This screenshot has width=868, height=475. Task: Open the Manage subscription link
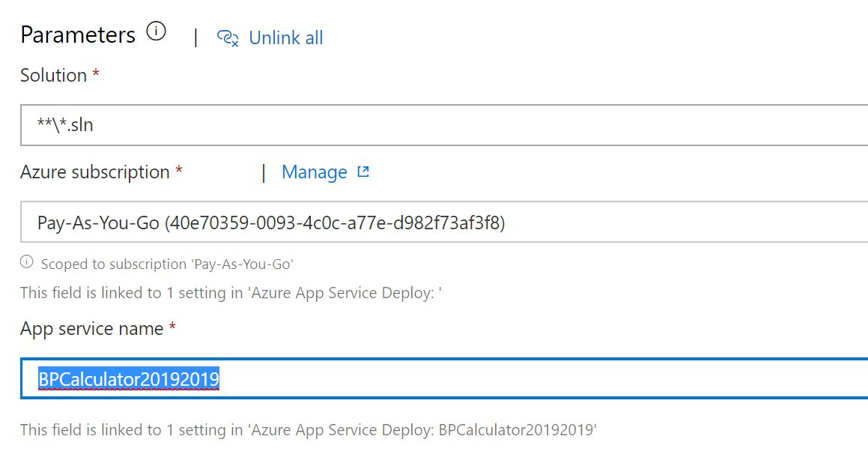click(x=314, y=172)
